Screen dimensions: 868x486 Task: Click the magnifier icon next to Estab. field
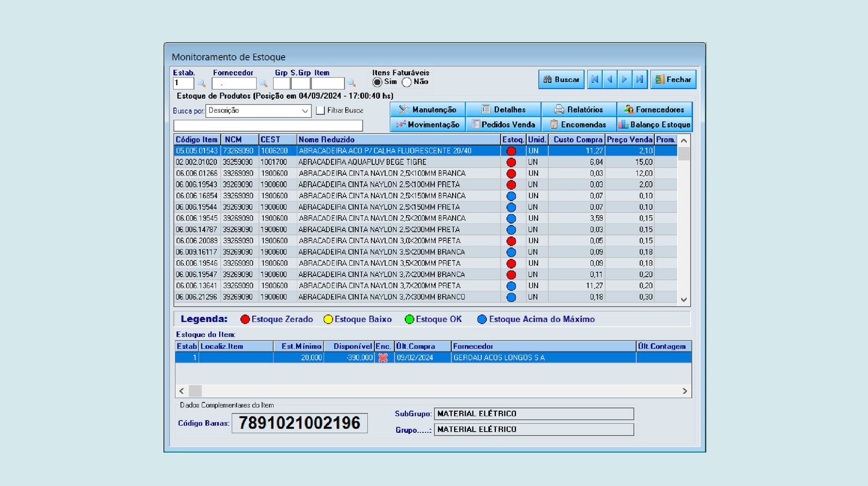pyautogui.click(x=201, y=84)
